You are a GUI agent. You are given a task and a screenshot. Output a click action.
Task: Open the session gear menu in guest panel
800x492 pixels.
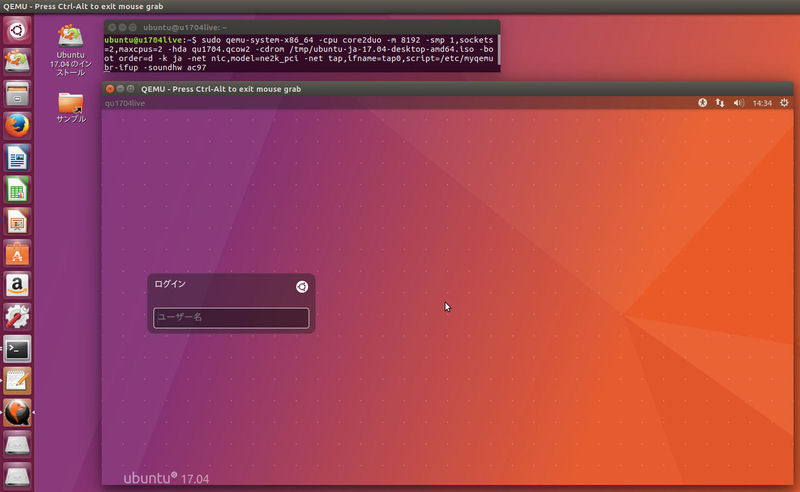(784, 103)
